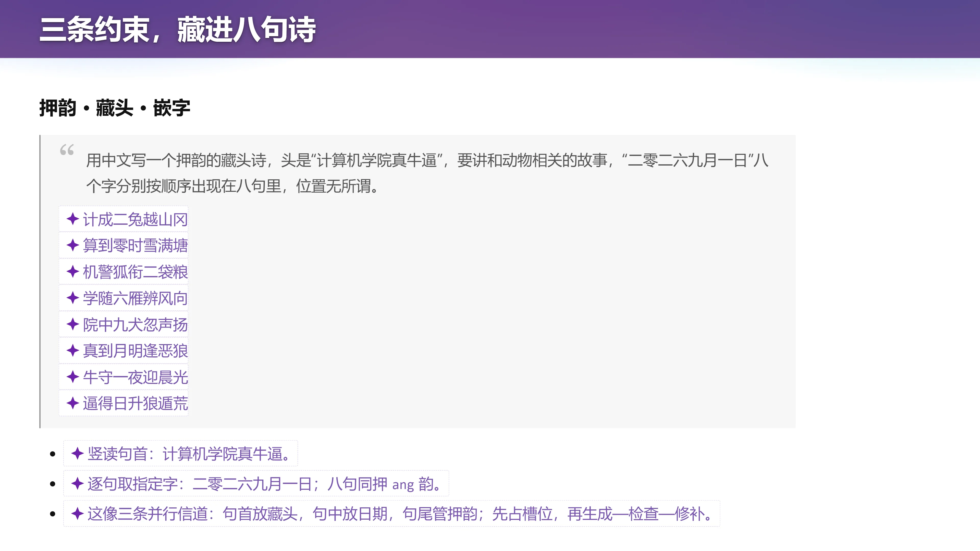Click the sparkle icon before 逼得日升狼遁荒
Screen dimensions: 980x551
(73, 403)
